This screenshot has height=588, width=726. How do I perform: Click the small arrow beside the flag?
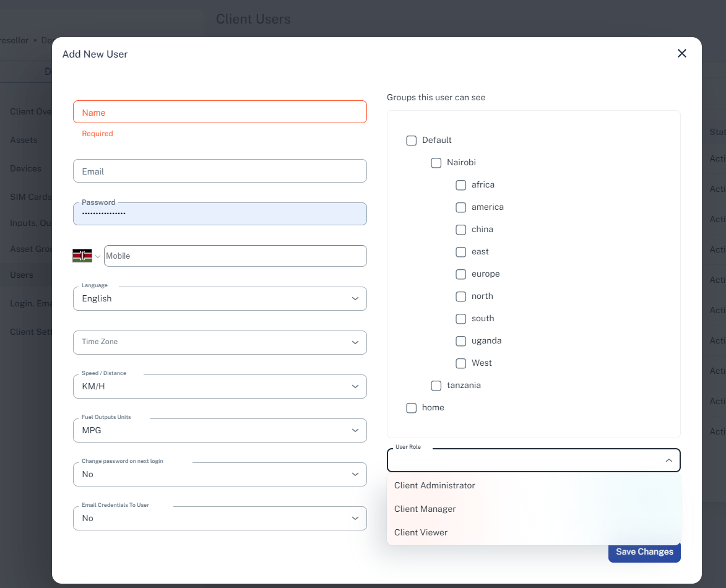(98, 256)
